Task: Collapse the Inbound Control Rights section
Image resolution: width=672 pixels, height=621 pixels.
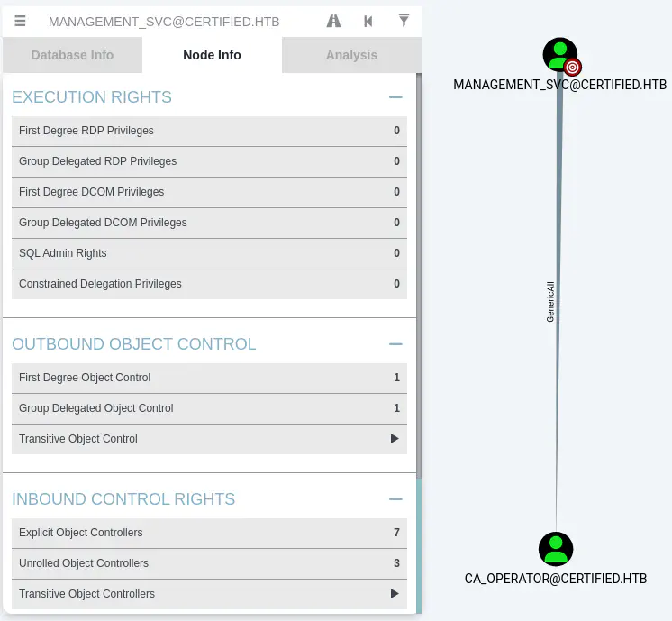Action: pyautogui.click(x=395, y=499)
